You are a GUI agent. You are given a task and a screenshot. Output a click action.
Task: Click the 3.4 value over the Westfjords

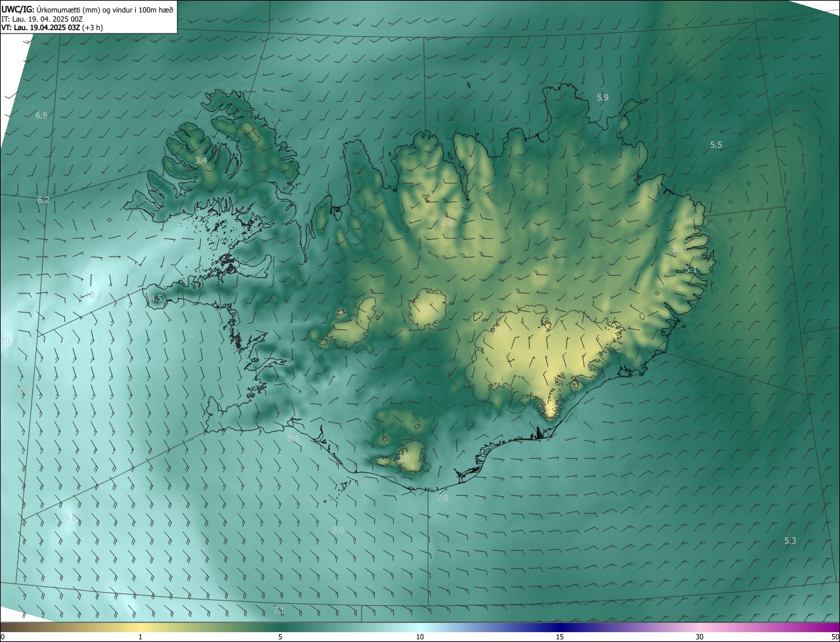(201, 160)
